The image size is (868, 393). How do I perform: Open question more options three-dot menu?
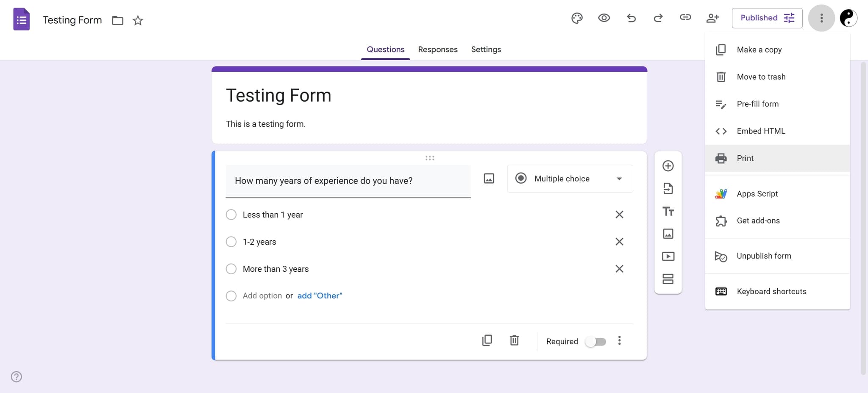(x=619, y=340)
